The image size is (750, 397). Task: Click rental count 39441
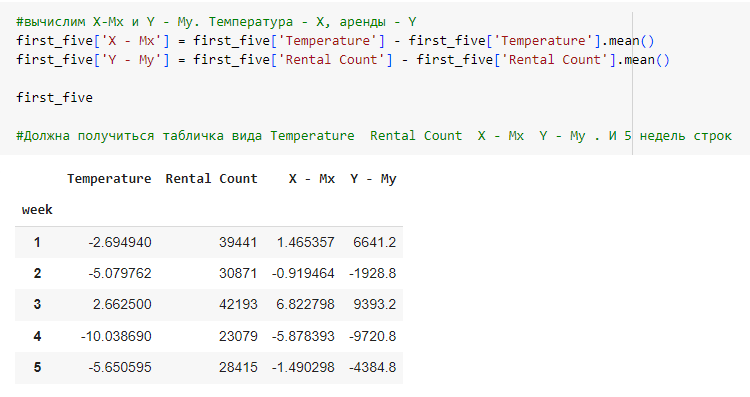coord(238,243)
